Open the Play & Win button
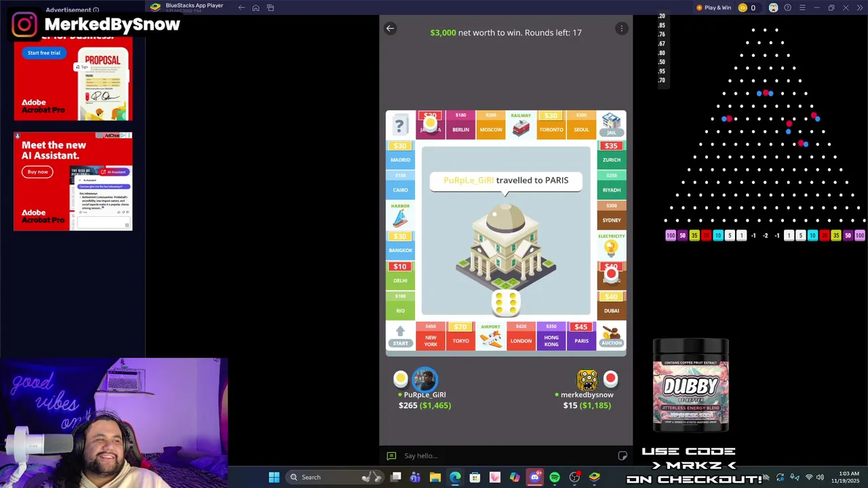The image size is (868, 488). pos(713,7)
